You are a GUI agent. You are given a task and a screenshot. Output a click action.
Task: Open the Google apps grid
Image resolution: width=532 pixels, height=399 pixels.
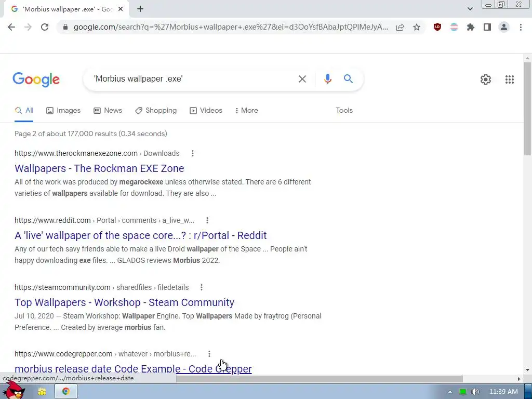[x=509, y=79]
